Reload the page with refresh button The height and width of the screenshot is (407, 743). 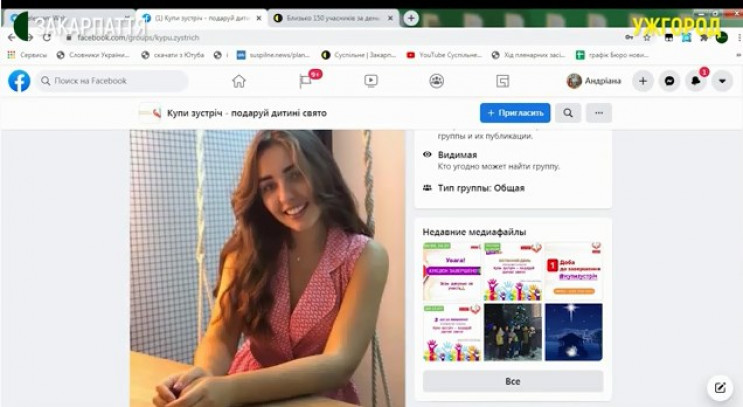pos(46,37)
